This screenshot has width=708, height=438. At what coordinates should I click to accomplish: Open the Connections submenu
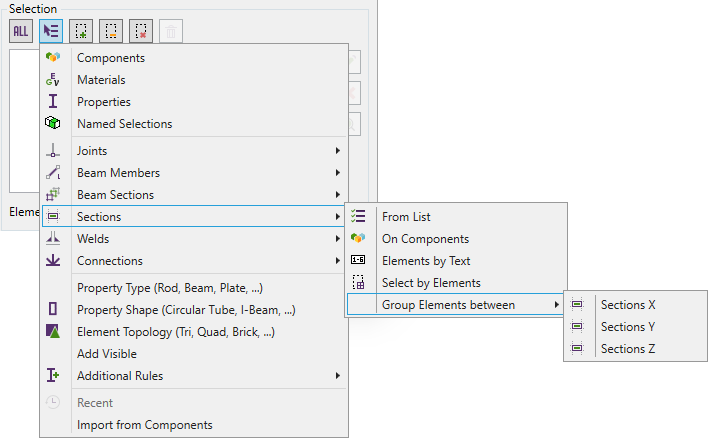pos(110,261)
